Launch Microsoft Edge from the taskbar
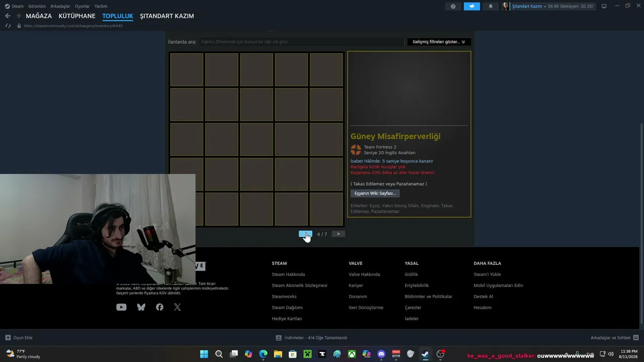The height and width of the screenshot is (362, 644). (x=263, y=354)
